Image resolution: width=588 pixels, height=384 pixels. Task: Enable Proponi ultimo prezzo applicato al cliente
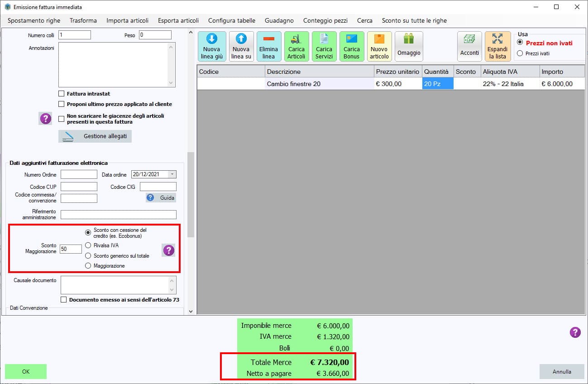tap(62, 104)
